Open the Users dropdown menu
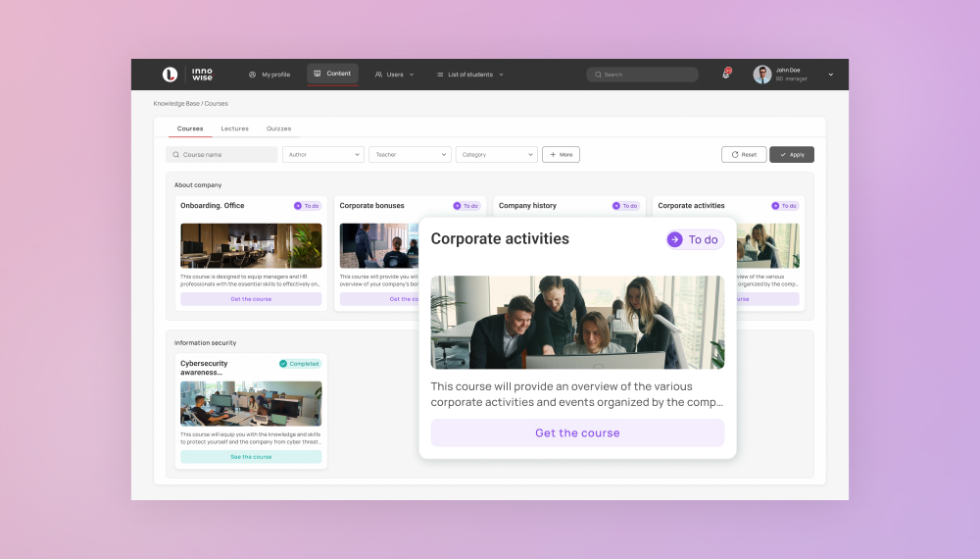This screenshot has width=980, height=559. (x=394, y=75)
